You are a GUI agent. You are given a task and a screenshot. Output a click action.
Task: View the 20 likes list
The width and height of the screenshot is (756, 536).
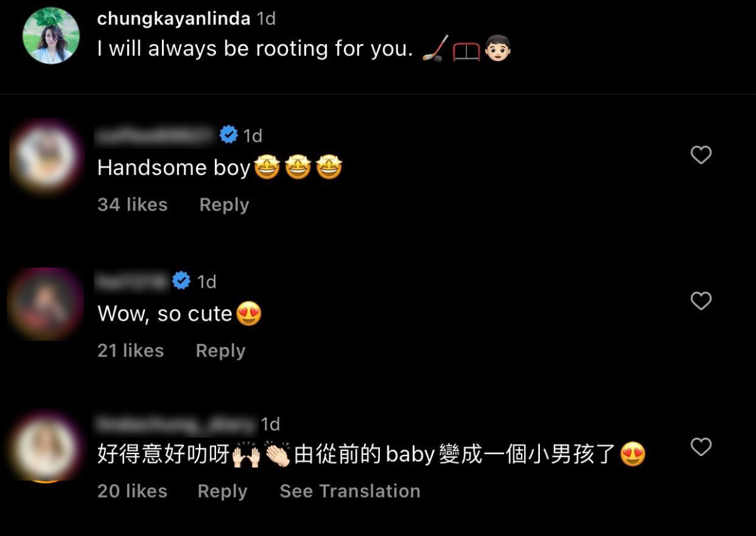point(132,491)
